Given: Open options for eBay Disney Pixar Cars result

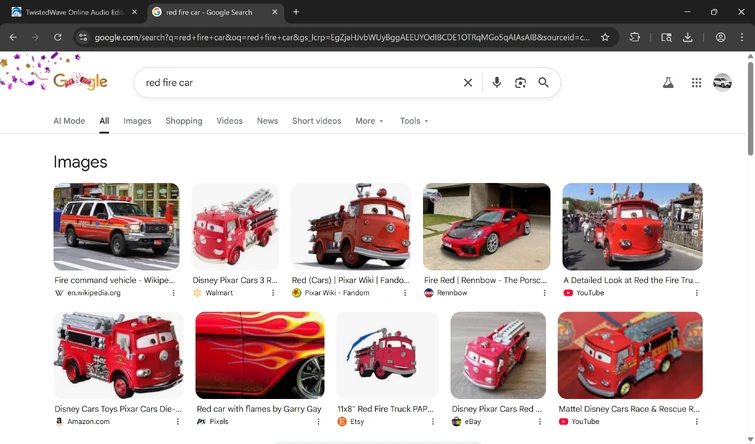Looking at the screenshot, I should [x=540, y=421].
